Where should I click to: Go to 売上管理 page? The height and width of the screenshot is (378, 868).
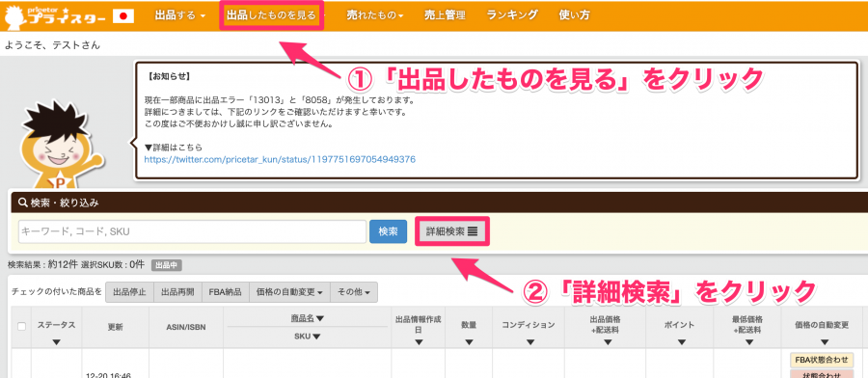coord(445,15)
